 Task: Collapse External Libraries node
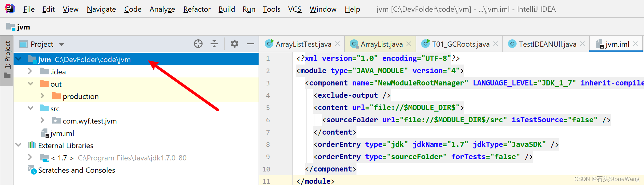pyautogui.click(x=18, y=145)
